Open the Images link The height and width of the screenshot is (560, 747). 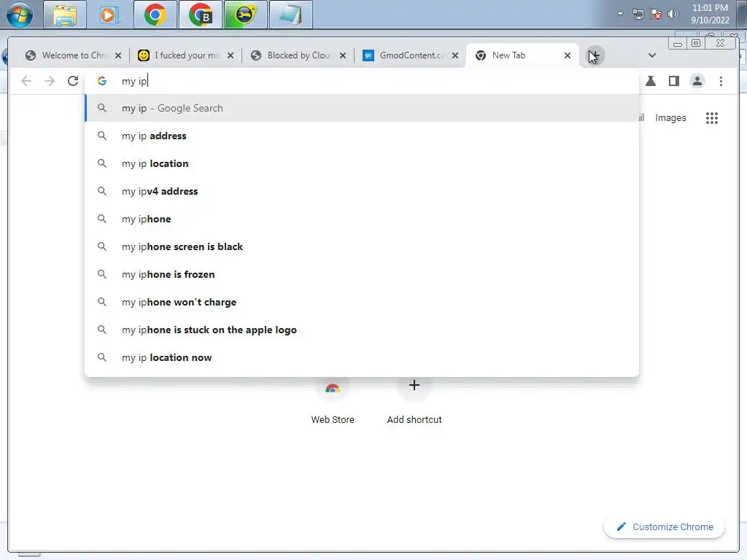[x=670, y=117]
